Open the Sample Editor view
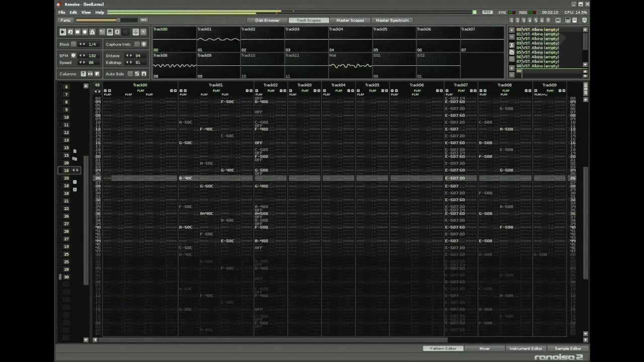 coord(568,348)
